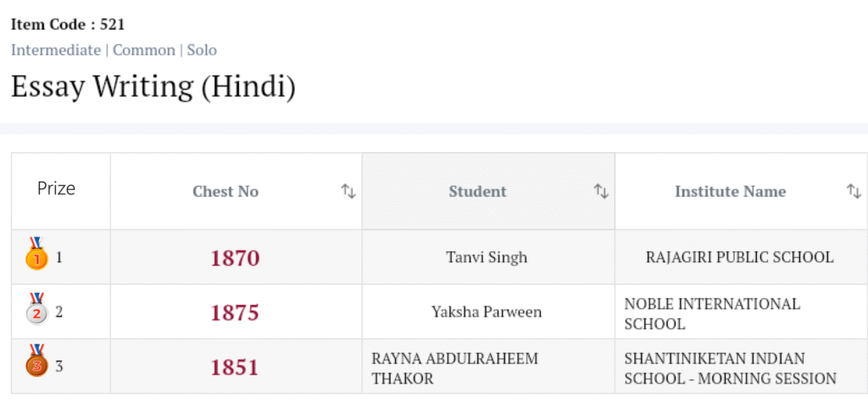Screen dimensions: 868x415
Task: Click the Student column header
Action: point(477,192)
